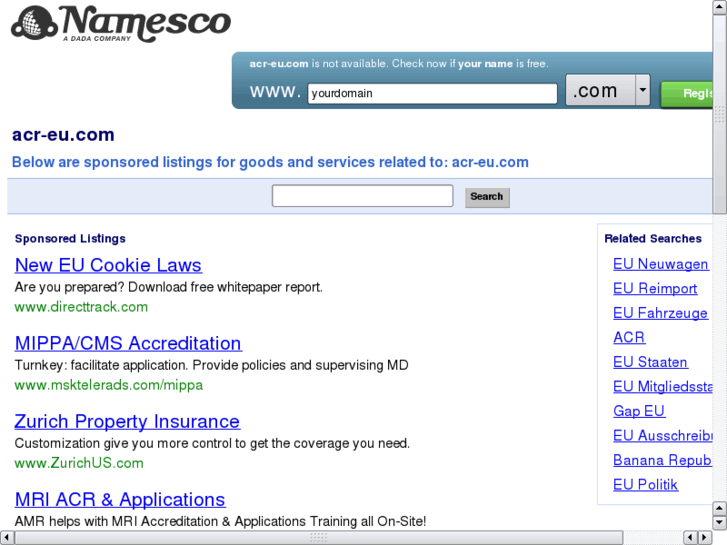This screenshot has width=727, height=545.
Task: Click the acr-eu.com heading text
Action: point(63,135)
